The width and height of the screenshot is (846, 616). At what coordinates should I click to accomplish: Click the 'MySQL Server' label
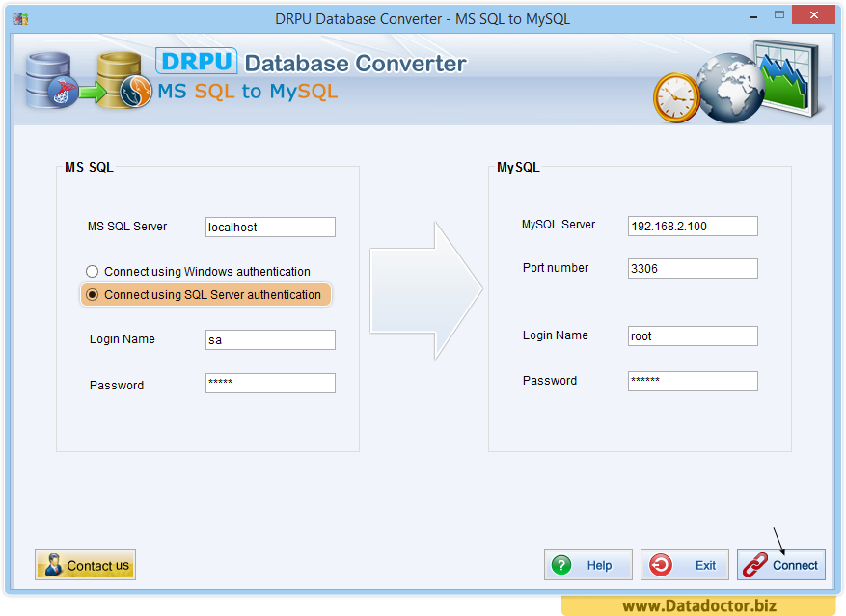click(559, 225)
